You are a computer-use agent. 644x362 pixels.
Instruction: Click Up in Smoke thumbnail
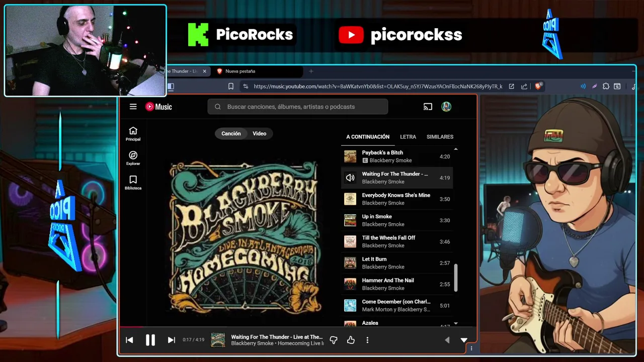(x=350, y=220)
